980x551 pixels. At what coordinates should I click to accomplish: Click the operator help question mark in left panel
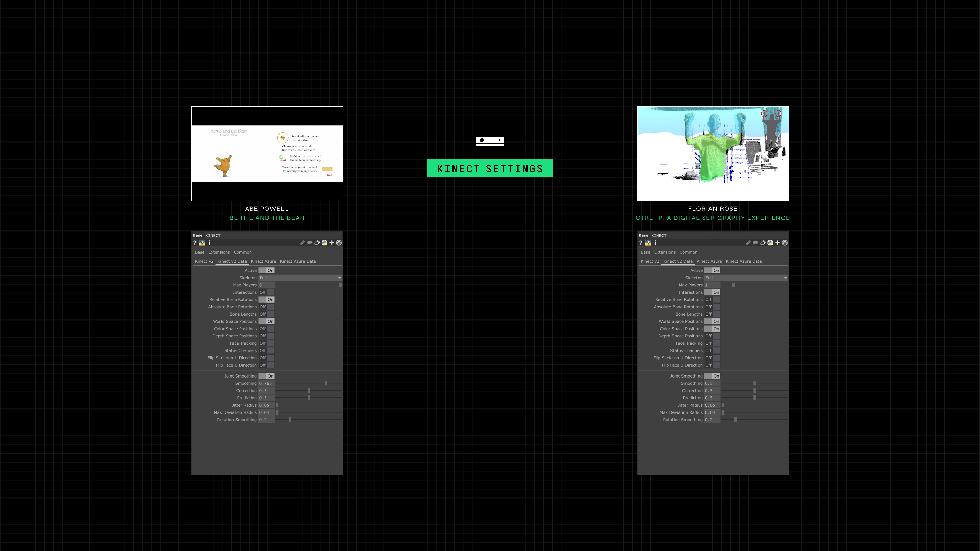tap(195, 243)
